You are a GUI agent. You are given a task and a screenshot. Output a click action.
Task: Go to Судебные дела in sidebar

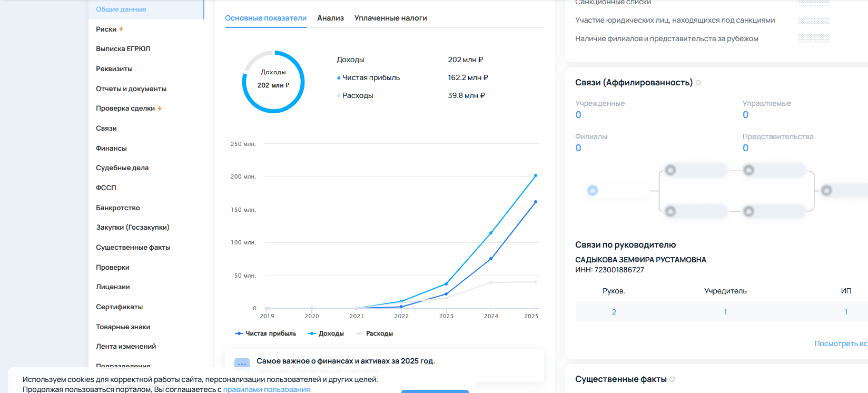click(122, 168)
